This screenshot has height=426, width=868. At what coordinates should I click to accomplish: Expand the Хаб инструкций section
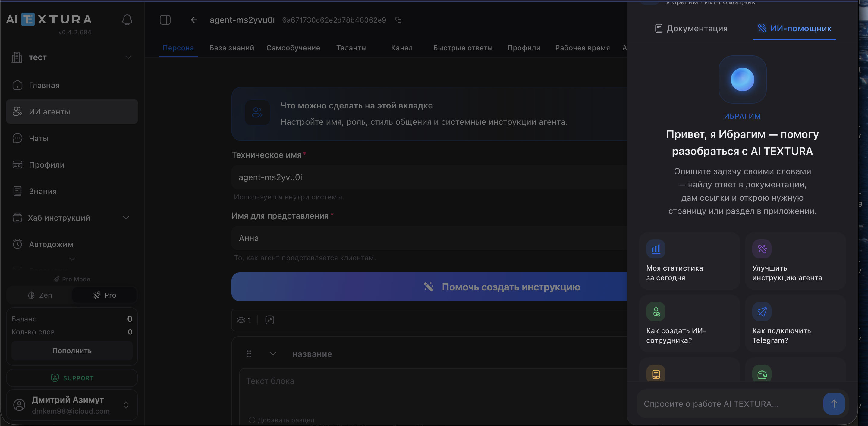[x=126, y=218]
